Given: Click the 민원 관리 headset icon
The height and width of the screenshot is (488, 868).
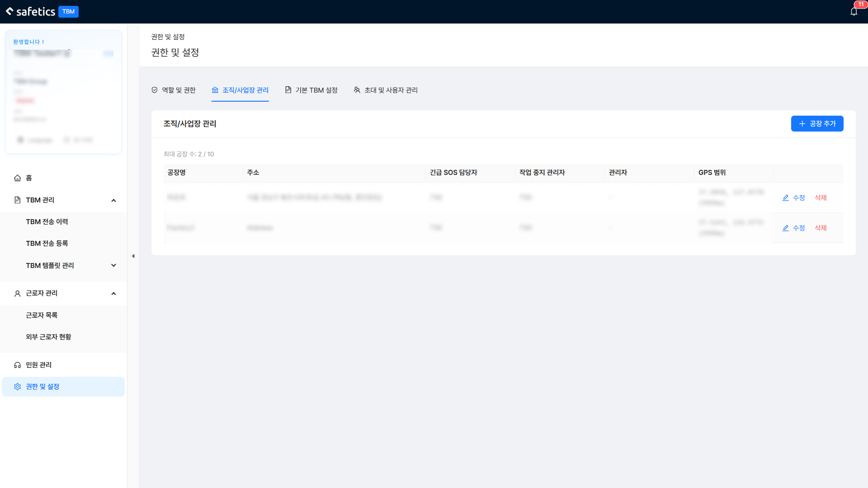Looking at the screenshot, I should pyautogui.click(x=17, y=365).
